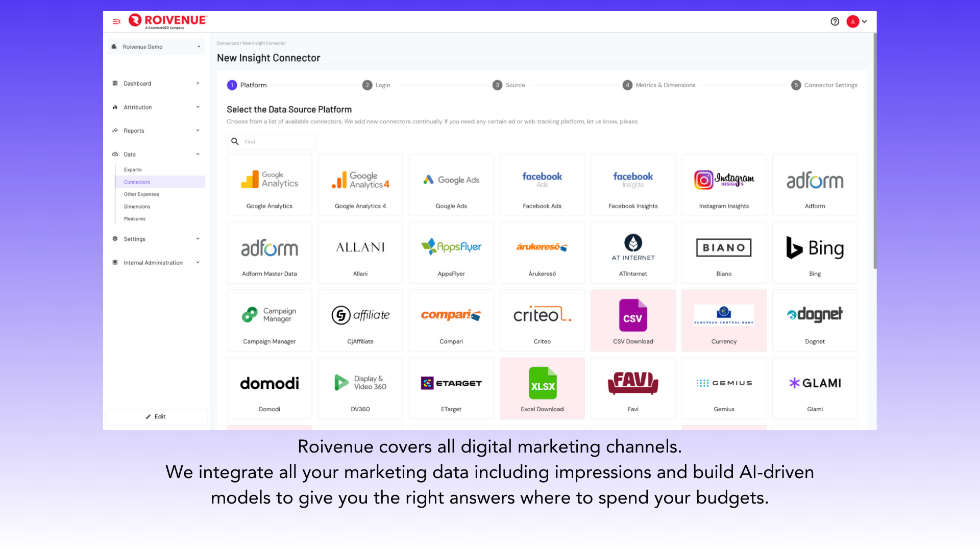Open the help question mark icon
Image resolution: width=980 pixels, height=551 pixels.
click(x=835, y=21)
